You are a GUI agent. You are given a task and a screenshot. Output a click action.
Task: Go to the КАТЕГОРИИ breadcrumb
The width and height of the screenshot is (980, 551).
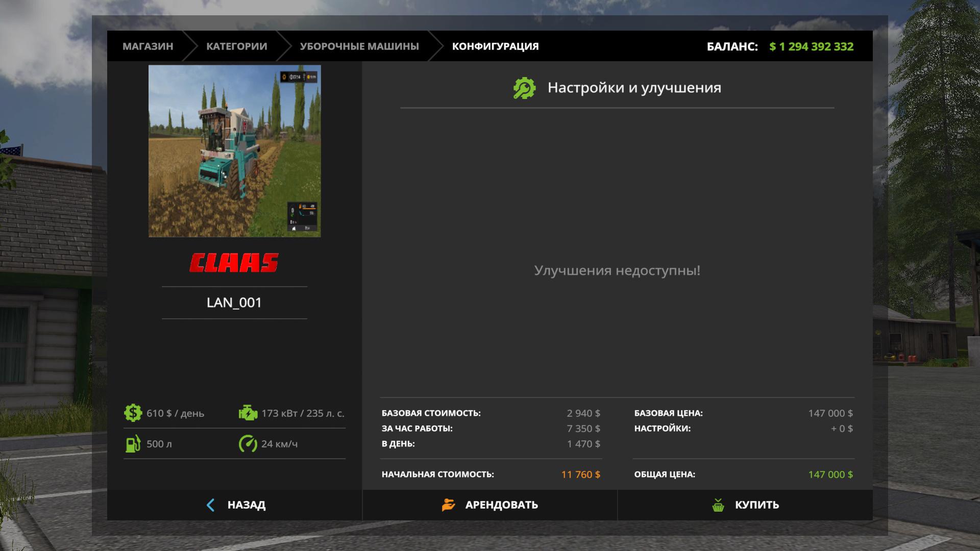236,46
